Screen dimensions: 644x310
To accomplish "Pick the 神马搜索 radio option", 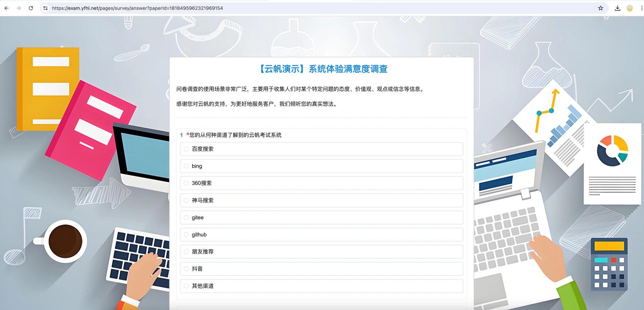I will point(322,200).
